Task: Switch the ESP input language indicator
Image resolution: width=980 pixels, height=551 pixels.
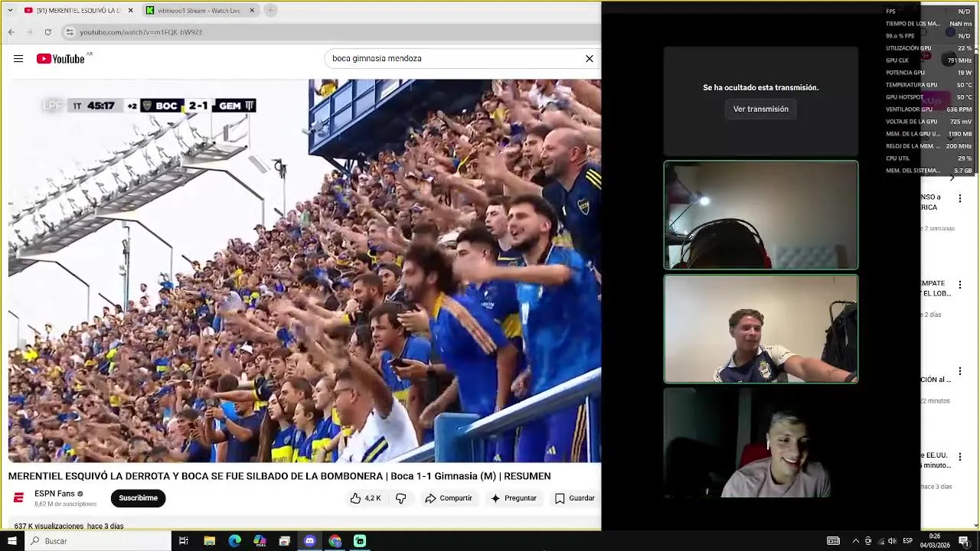Action: point(908,541)
